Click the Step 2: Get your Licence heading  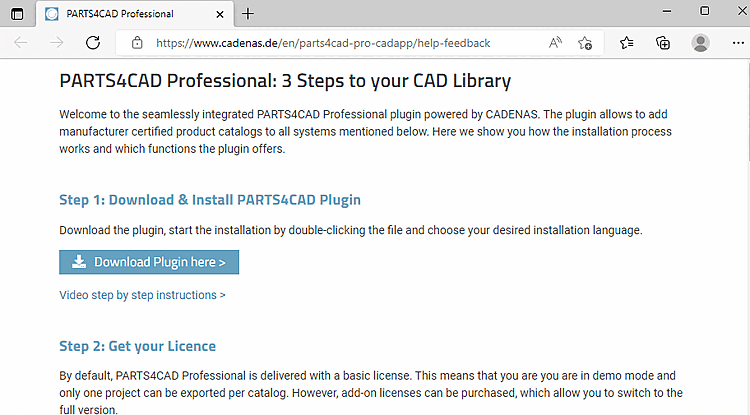click(137, 346)
